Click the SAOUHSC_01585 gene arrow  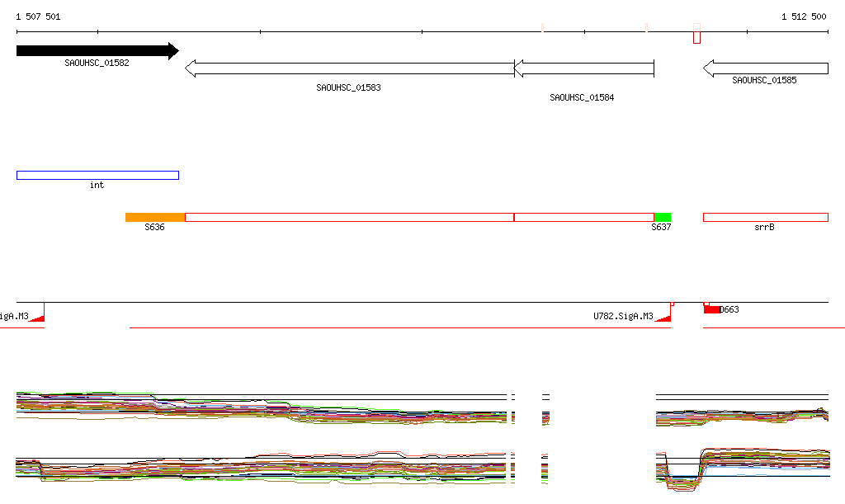click(x=766, y=68)
